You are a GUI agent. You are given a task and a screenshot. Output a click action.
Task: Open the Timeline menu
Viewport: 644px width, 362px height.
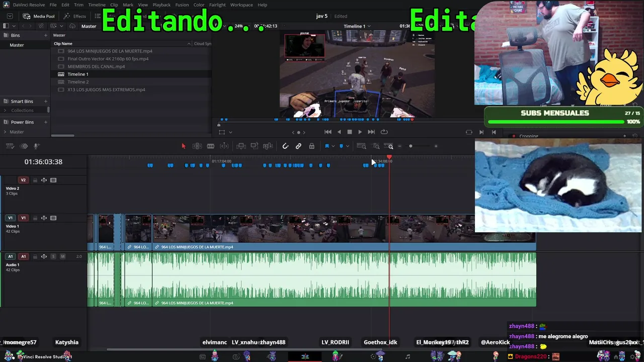click(97, 5)
